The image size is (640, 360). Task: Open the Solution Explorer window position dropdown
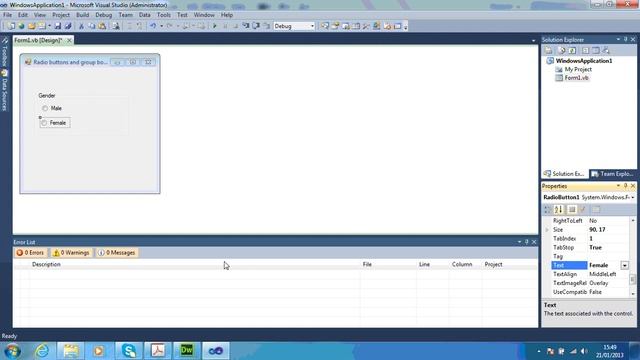pos(618,39)
